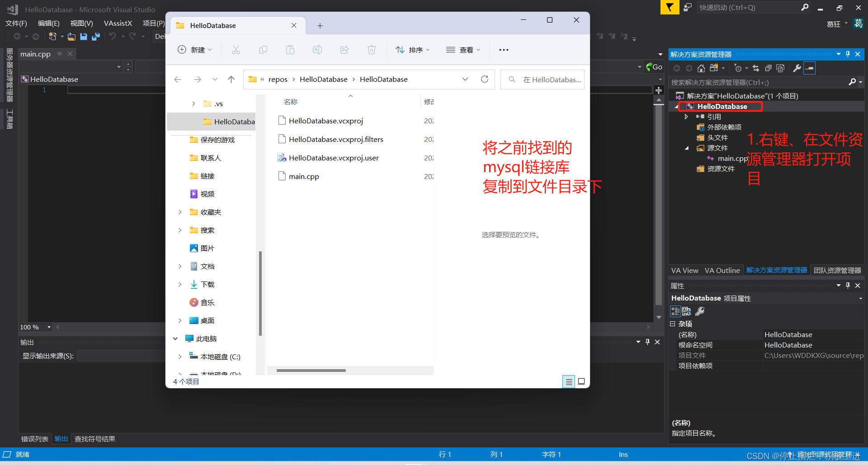
Task: Click the Property Pages wrench icon in Properties panel
Action: [x=700, y=311]
